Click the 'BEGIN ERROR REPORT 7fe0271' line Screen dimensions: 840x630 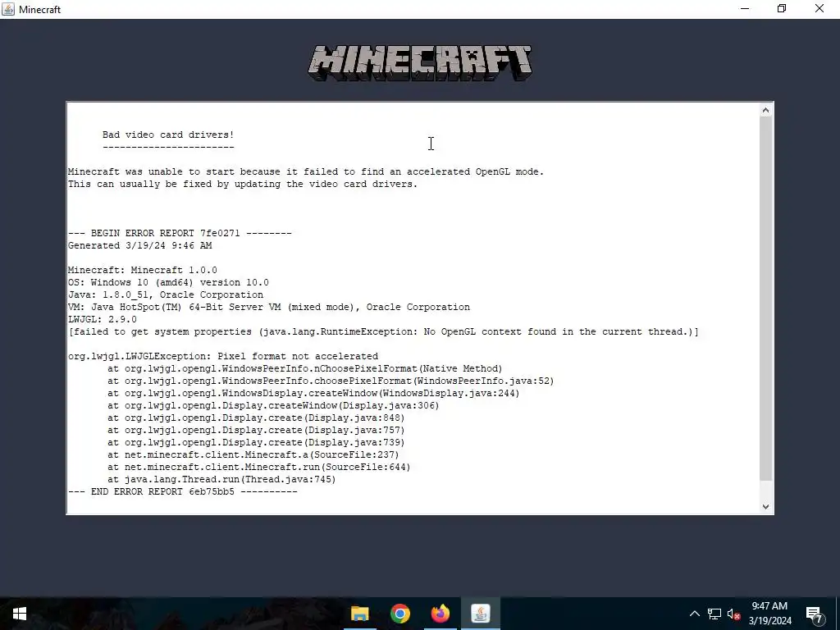180,233
